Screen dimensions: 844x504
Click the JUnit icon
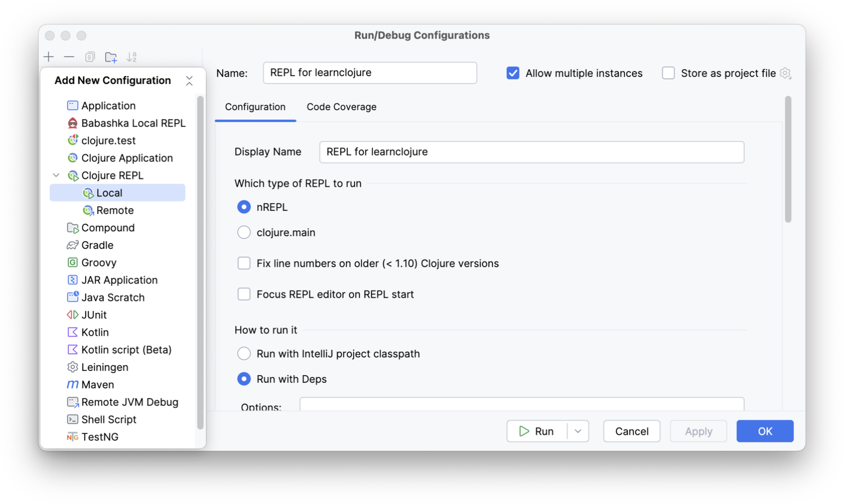click(x=72, y=315)
